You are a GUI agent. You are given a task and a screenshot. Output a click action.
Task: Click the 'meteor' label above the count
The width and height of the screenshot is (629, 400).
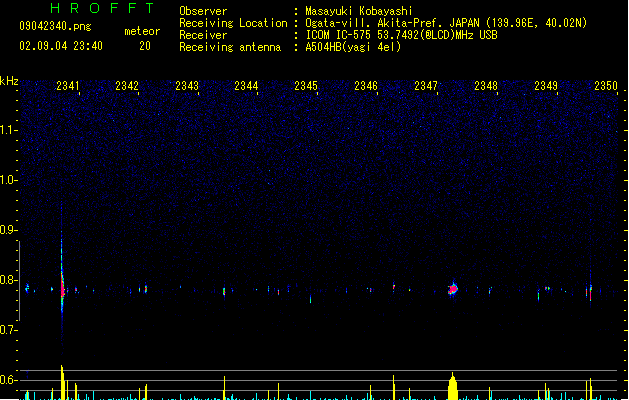tap(142, 31)
